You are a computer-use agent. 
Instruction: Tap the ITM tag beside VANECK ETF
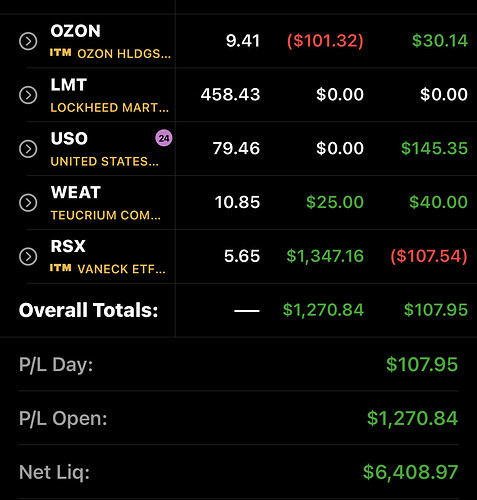(x=60, y=268)
